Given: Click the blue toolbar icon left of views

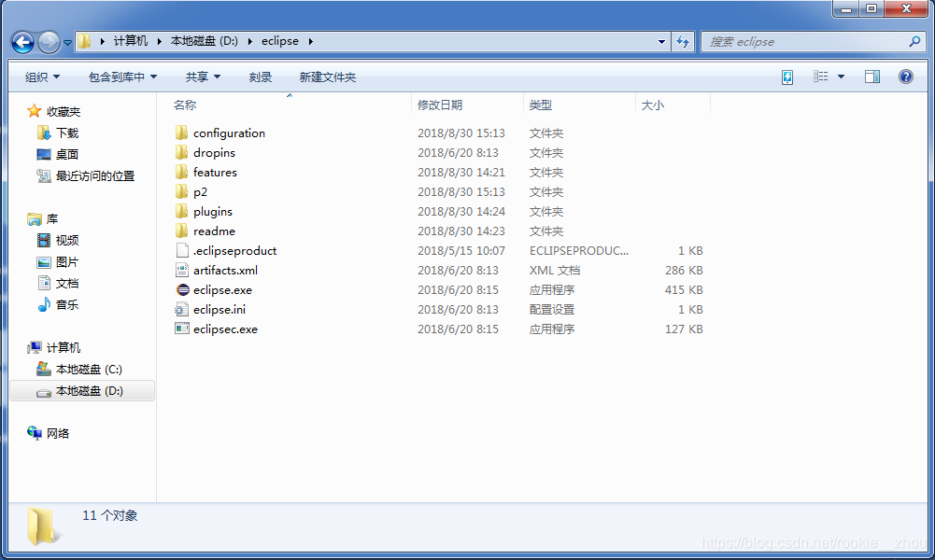Looking at the screenshot, I should coord(787,77).
